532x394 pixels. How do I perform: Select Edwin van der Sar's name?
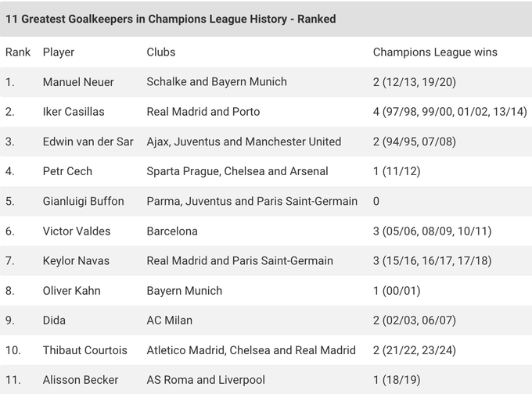click(87, 141)
